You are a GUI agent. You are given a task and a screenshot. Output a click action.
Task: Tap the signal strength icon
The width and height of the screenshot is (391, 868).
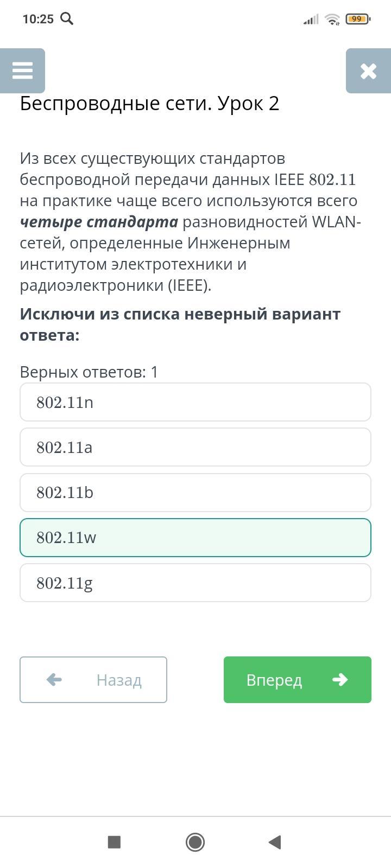(x=311, y=20)
